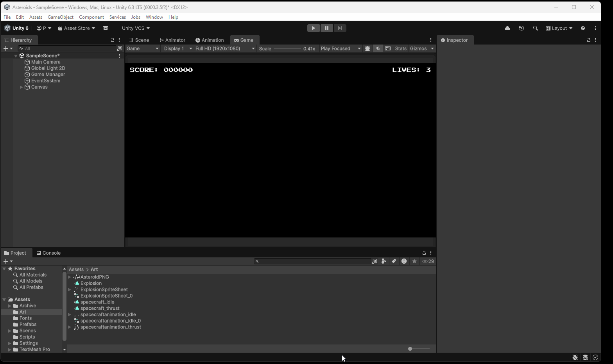The width and height of the screenshot is (613, 364).
Task: Click the Gizmos button in Game view
Action: [x=418, y=48]
